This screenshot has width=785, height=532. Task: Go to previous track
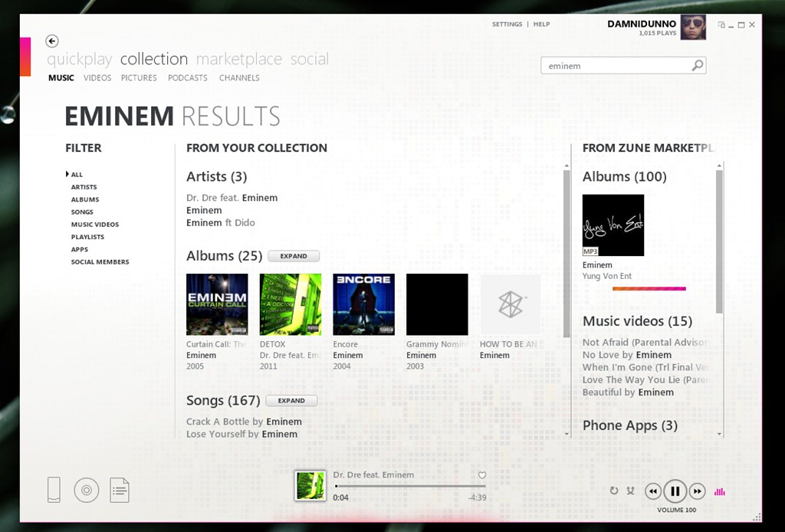click(652, 491)
